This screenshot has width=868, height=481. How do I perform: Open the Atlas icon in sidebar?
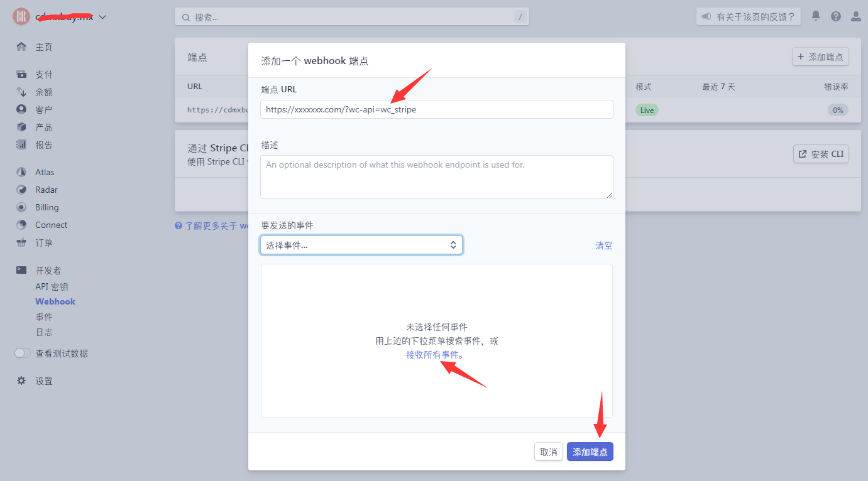[21, 172]
